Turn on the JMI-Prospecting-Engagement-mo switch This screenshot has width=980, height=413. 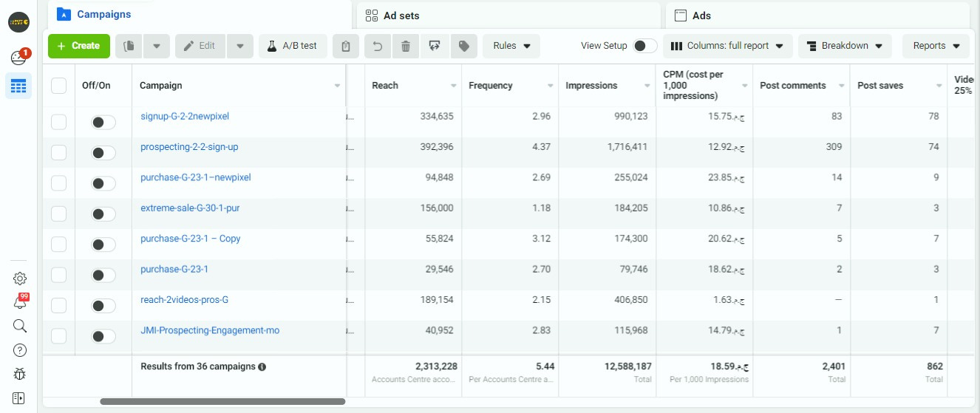103,336
